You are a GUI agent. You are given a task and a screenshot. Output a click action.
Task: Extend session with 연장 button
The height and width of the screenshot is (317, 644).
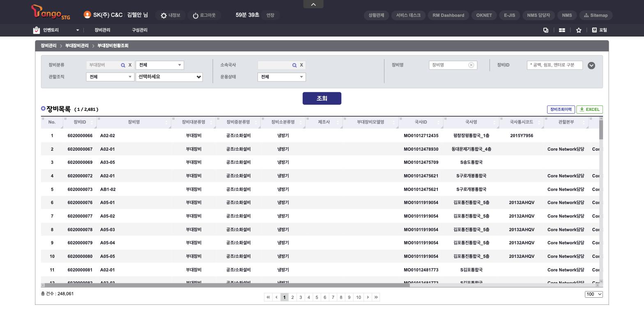[270, 15]
